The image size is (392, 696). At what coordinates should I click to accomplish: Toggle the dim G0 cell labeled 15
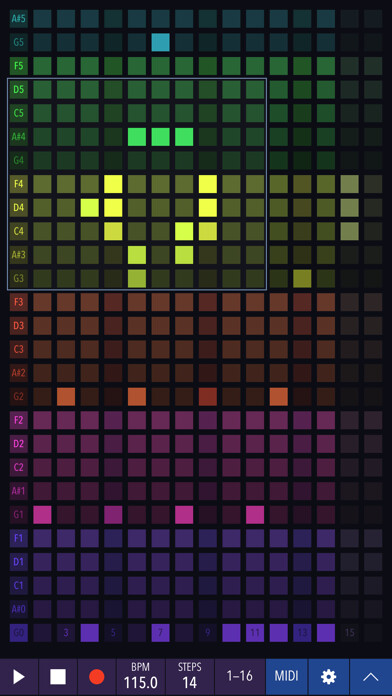coord(349,633)
